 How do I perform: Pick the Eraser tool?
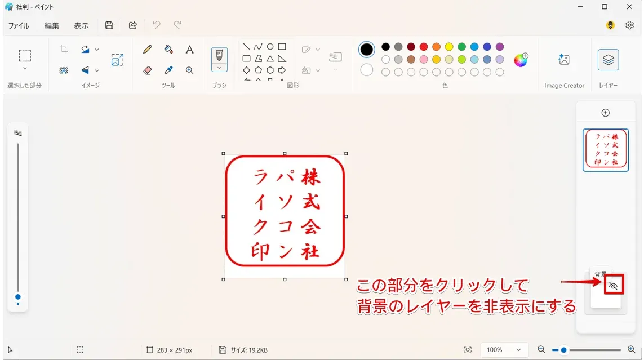(x=146, y=70)
